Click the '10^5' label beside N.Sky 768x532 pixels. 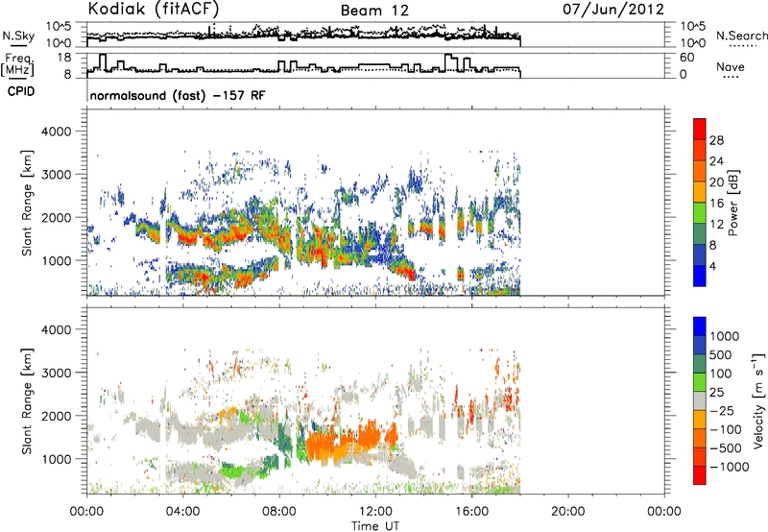tap(59, 26)
